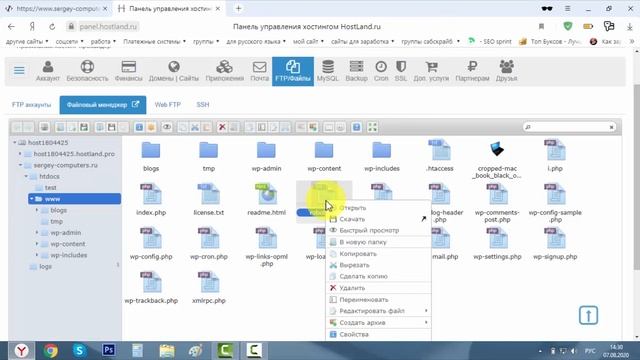
Task: Open 'другие сайты' bookmarks dropdown
Action: (x=27, y=41)
